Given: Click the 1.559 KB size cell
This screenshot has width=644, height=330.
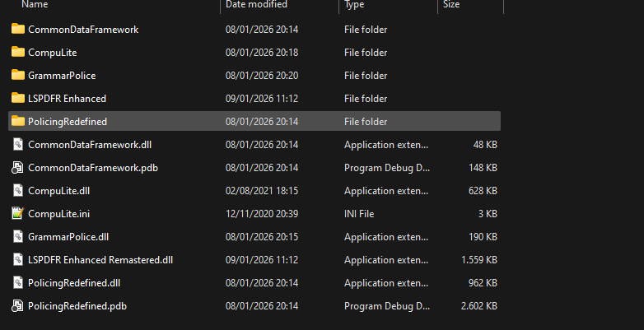Looking at the screenshot, I should pyautogui.click(x=479, y=260).
